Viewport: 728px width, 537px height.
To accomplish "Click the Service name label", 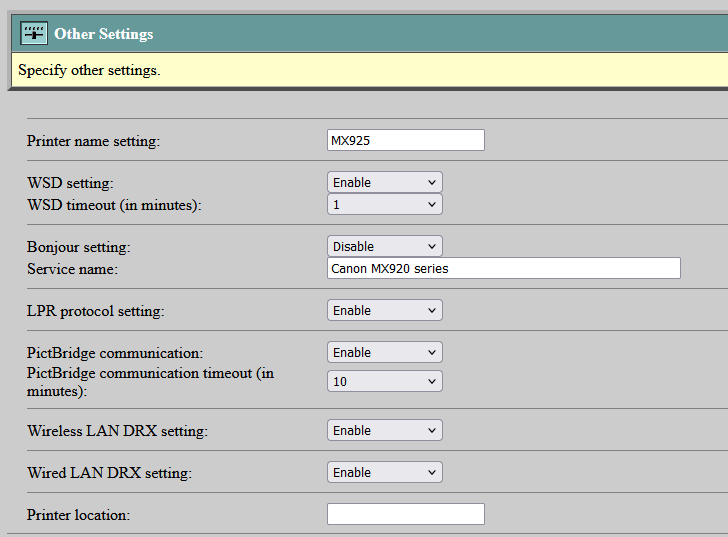I will (72, 270).
